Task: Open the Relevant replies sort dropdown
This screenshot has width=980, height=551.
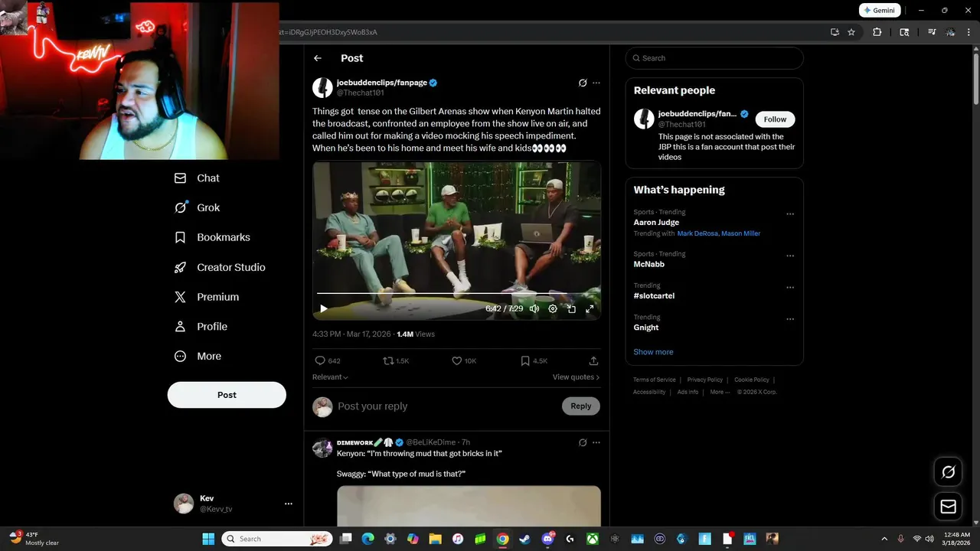Action: 330,377
